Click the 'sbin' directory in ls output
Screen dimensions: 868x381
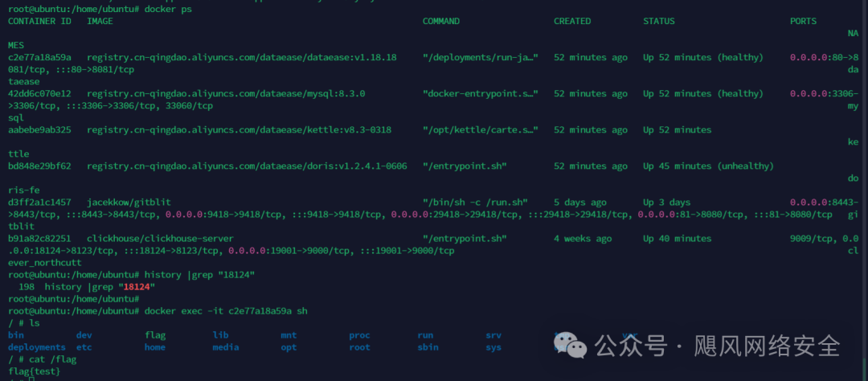428,347
